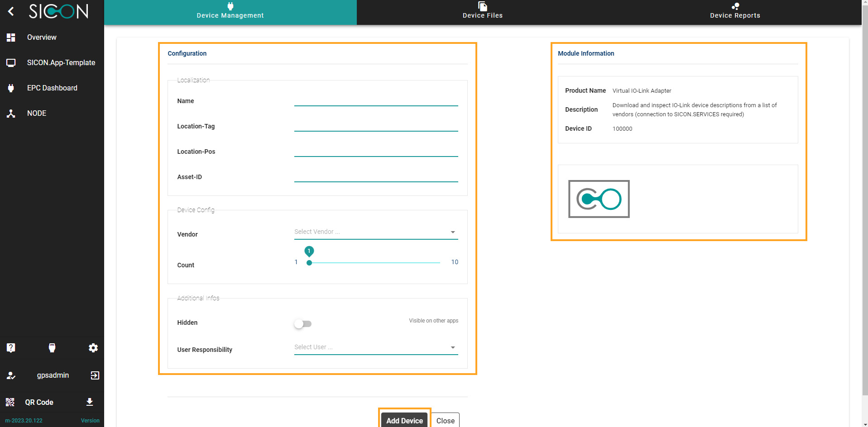868x427 pixels.
Task: Click the gpsadmin user profile icon
Action: click(11, 375)
